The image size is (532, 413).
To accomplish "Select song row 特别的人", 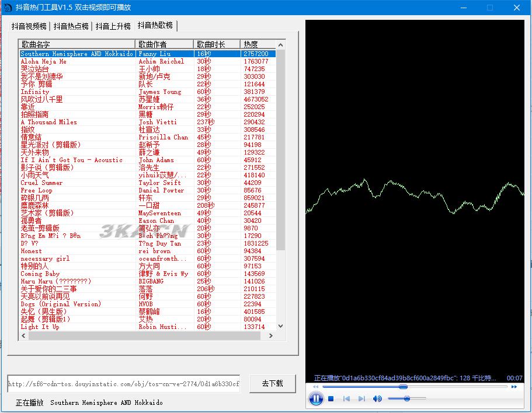I will (x=147, y=267).
